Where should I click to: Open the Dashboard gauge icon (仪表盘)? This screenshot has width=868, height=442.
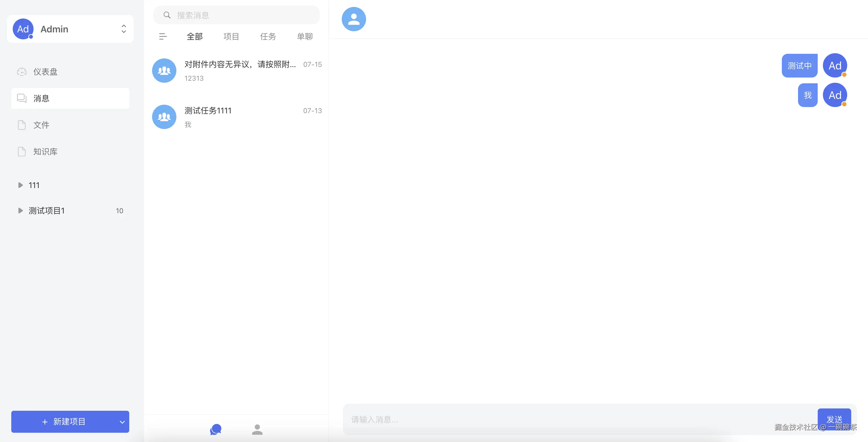pos(22,72)
